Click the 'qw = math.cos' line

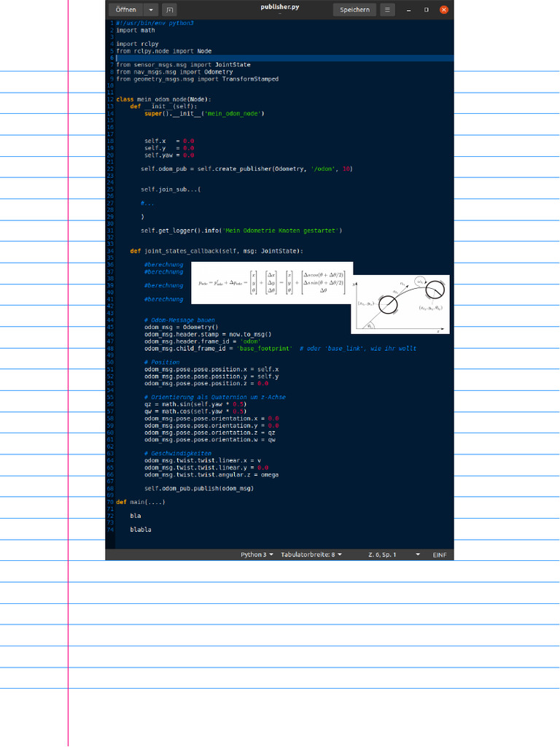[x=195, y=411]
